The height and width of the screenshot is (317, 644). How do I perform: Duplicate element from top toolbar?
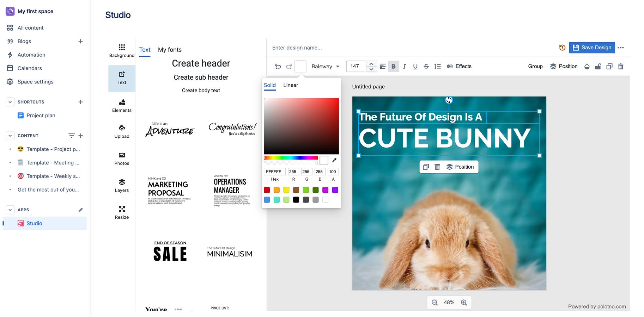click(x=609, y=66)
